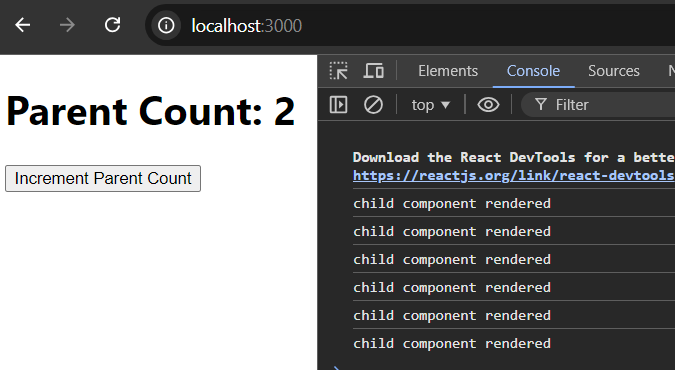Click the browser forward arrow

pos(67,25)
